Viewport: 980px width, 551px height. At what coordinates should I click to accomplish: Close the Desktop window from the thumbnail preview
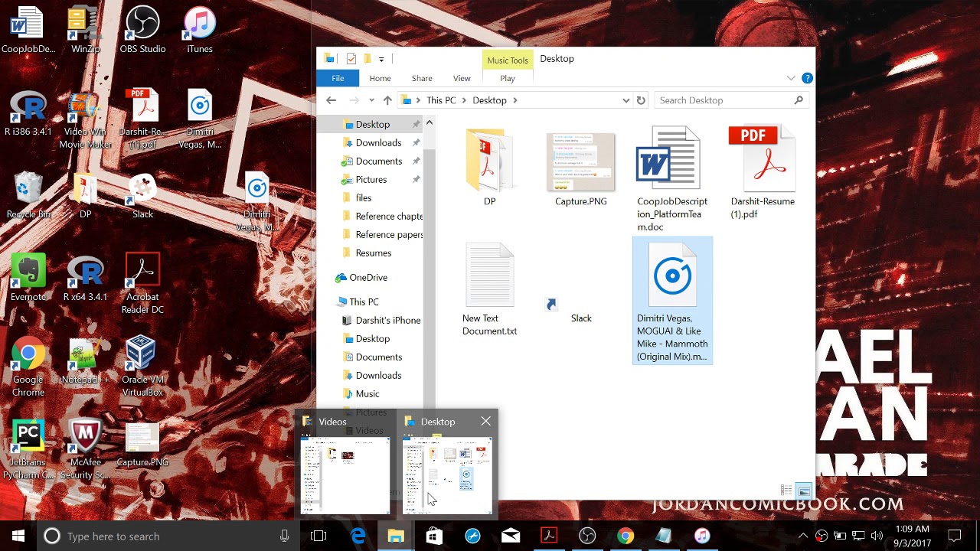pos(485,421)
